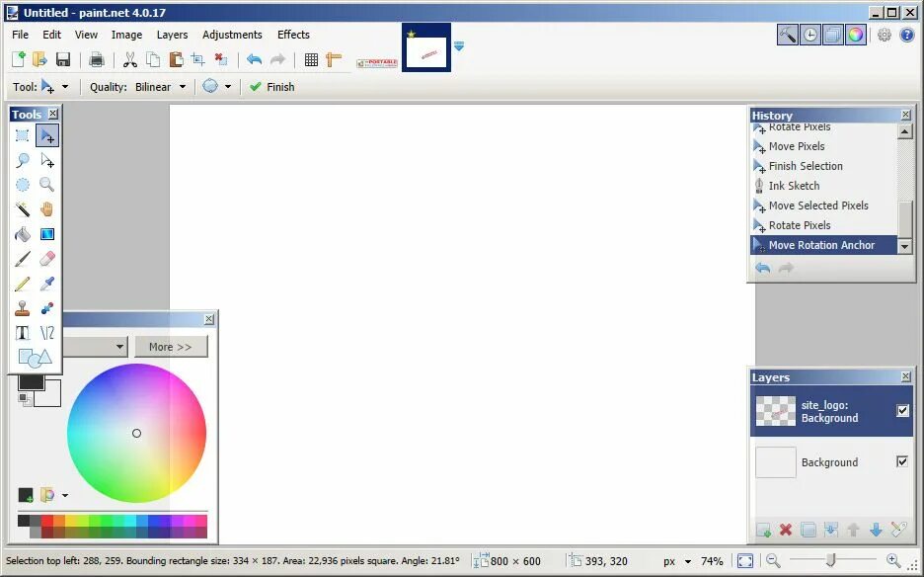Click the Print toolbar icon

(97, 59)
